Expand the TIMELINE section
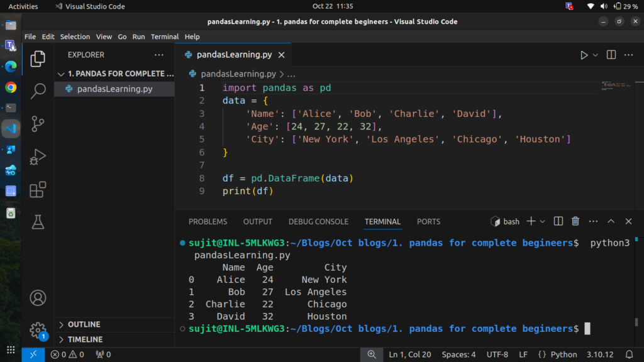Viewport: 644px width, 362px height. (85, 339)
